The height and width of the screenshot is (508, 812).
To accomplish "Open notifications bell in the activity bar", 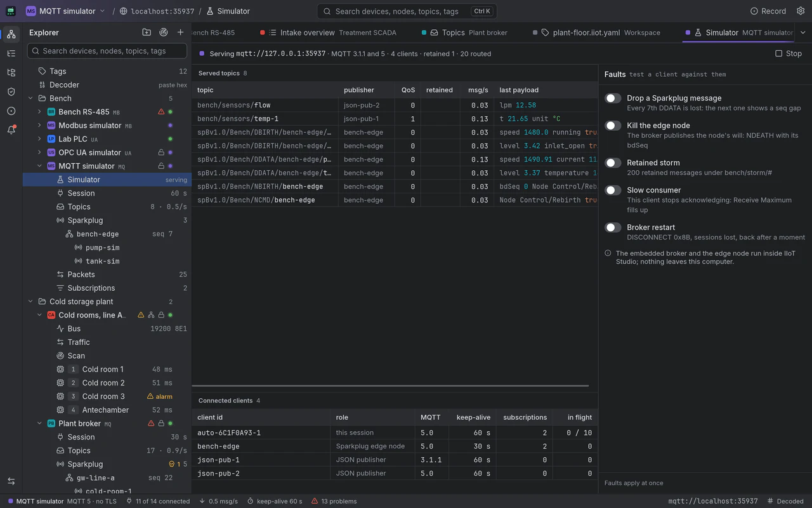I will pyautogui.click(x=11, y=130).
